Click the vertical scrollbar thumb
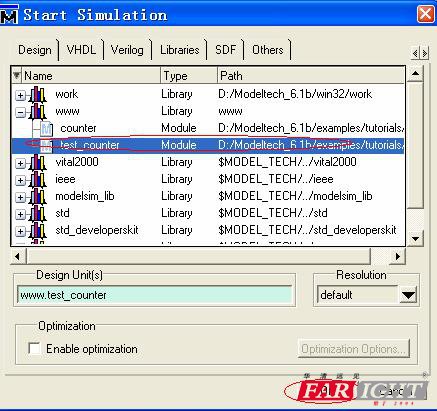The image size is (437, 411). [415, 144]
